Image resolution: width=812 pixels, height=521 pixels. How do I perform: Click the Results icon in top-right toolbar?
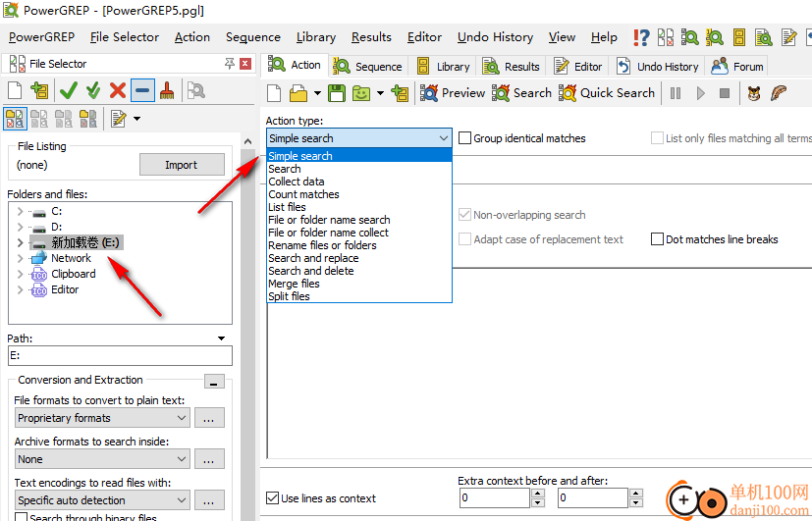click(763, 37)
